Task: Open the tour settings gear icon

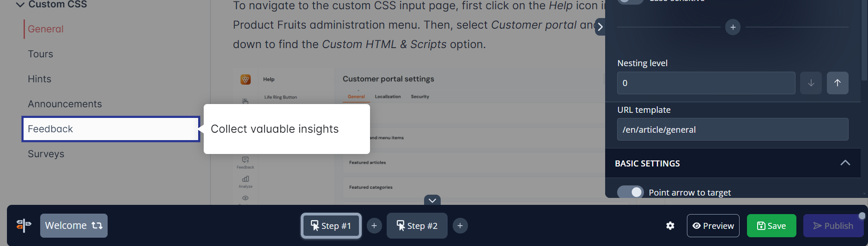Action: [x=670, y=226]
